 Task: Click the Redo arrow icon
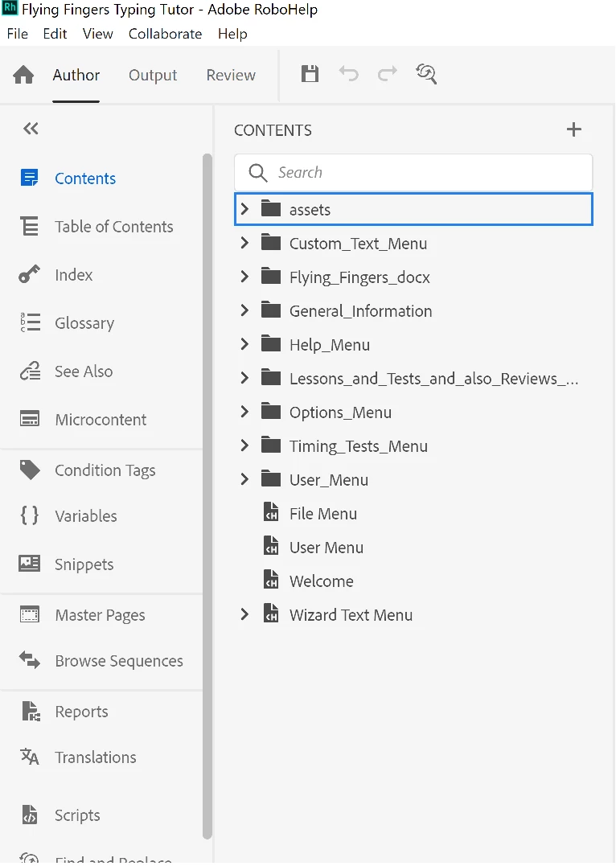click(388, 73)
